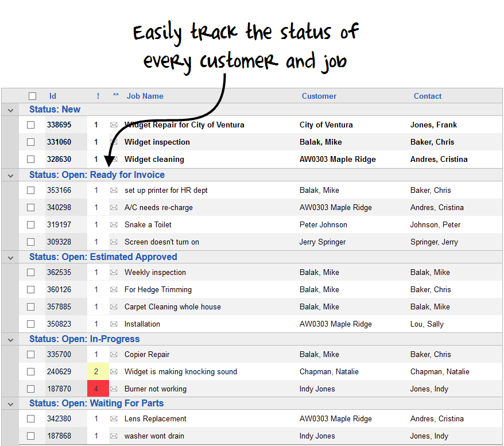Check the box for job 338695
Image resolution: width=504 pixels, height=446 pixels.
point(30,125)
